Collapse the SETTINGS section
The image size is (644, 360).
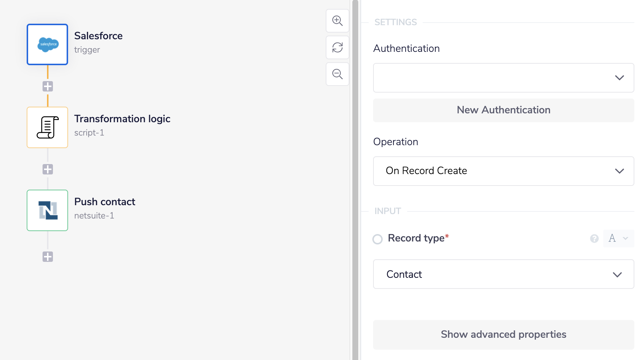click(x=395, y=22)
